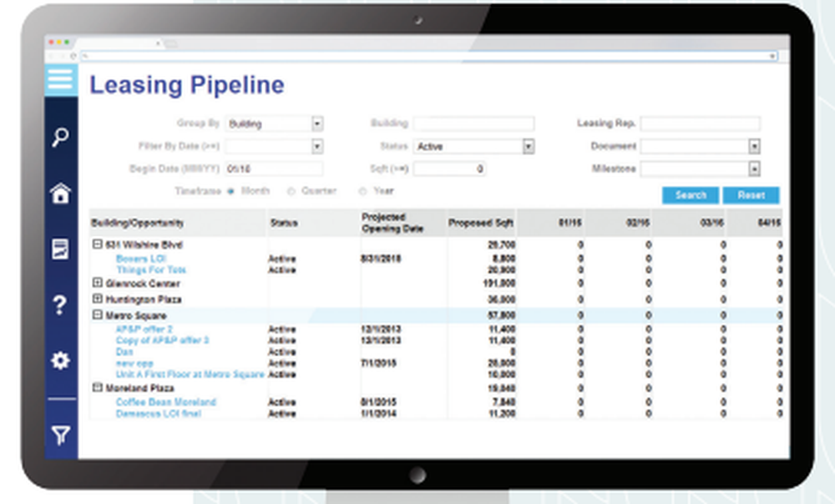The width and height of the screenshot is (835, 504).
Task: Open the Group By dropdown
Action: [316, 123]
